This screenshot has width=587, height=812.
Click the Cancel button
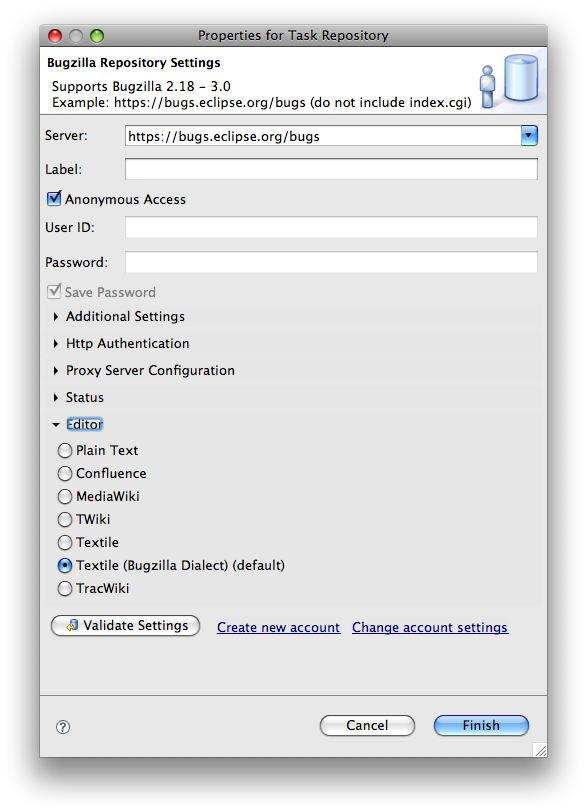click(367, 725)
